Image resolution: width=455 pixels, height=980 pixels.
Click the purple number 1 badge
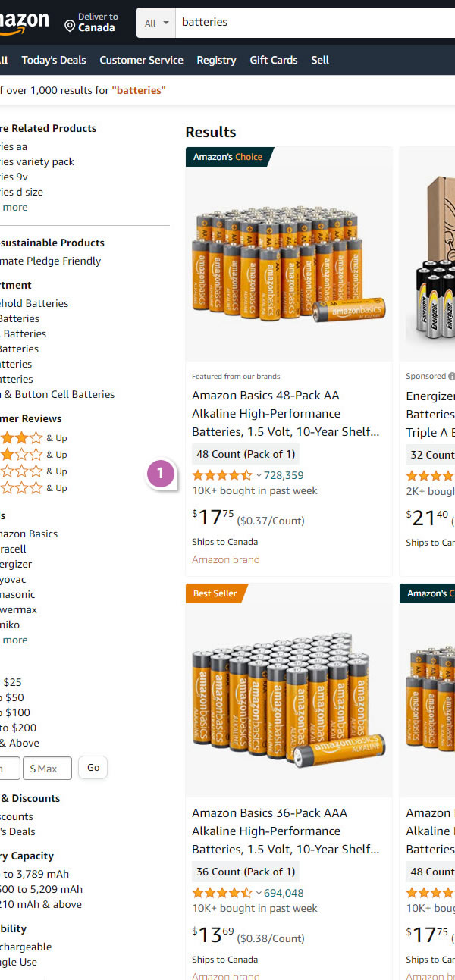(x=160, y=473)
